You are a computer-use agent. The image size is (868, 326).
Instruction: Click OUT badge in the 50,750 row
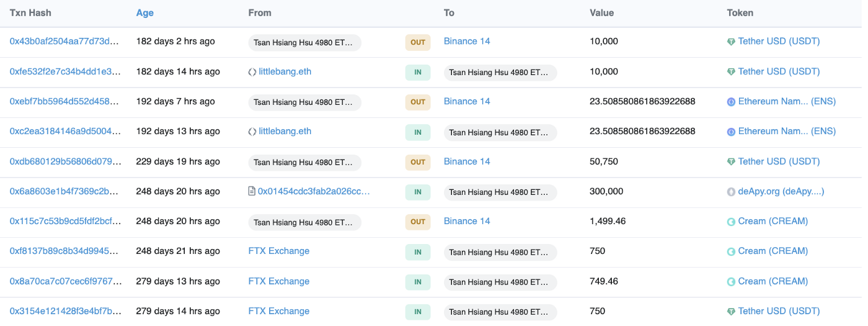coord(418,162)
